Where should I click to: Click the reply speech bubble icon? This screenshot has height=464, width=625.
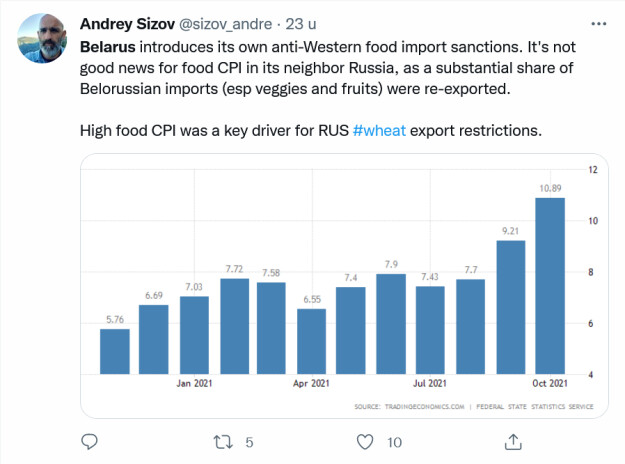coord(89,441)
